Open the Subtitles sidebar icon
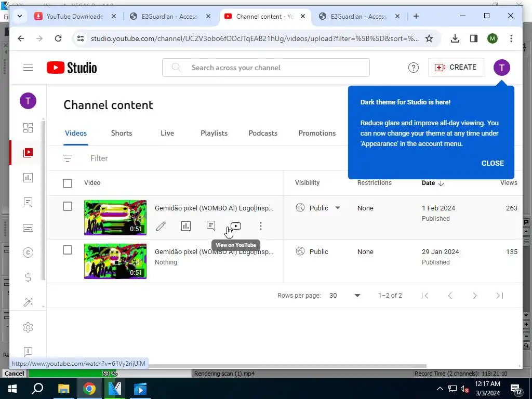Viewport: 532px width, 399px height. pyautogui.click(x=28, y=228)
